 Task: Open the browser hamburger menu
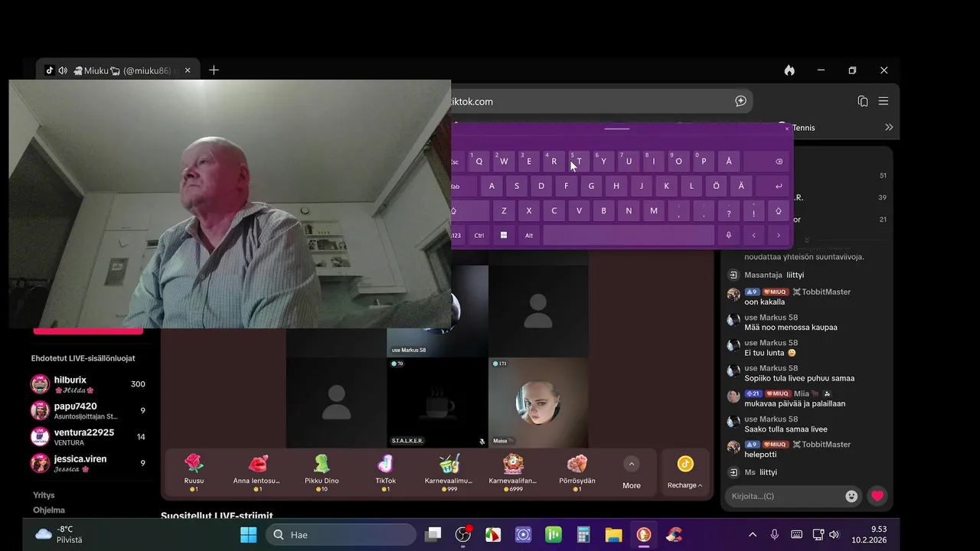click(x=884, y=101)
